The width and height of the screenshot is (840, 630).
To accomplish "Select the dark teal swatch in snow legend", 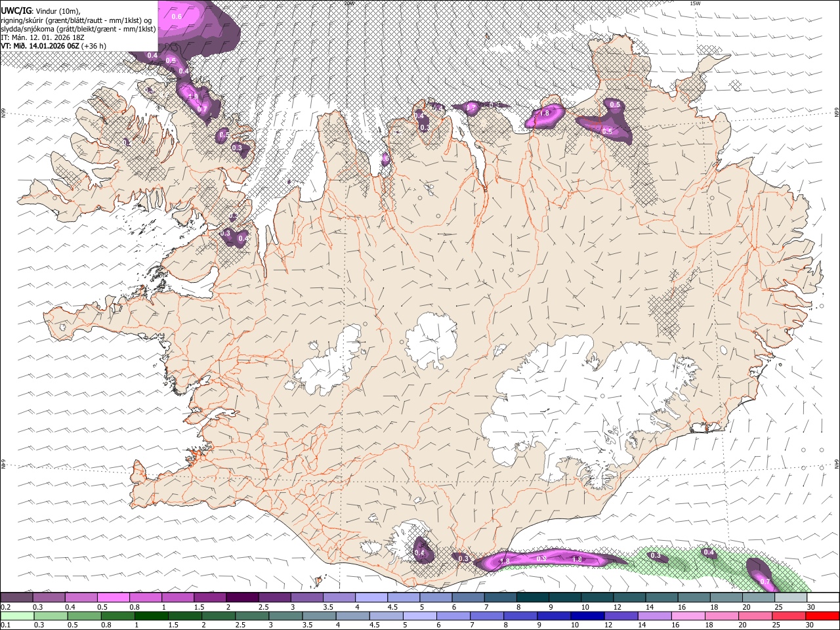I will [x=533, y=597].
